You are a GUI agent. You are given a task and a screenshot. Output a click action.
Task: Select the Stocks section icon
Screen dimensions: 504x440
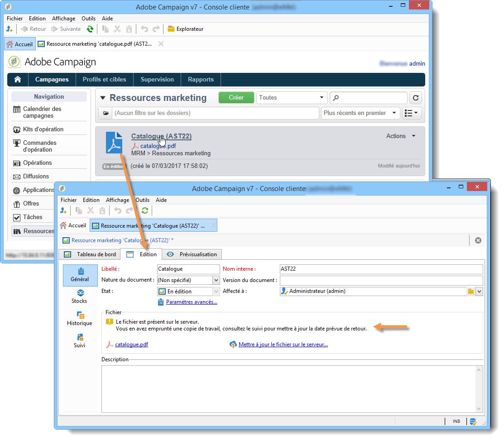click(x=80, y=297)
